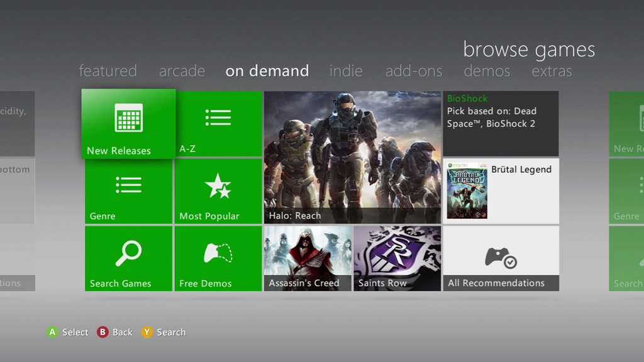Viewport: 644px width, 362px height.
Task: Click the Brütal Legend box art
Action: tap(467, 190)
